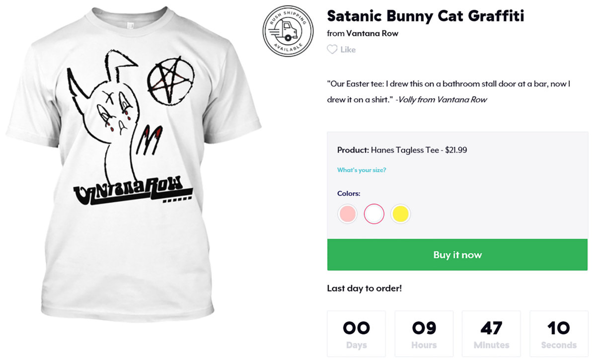This screenshot has height=364, width=596.
Task: Click the Like text label
Action: 348,50
